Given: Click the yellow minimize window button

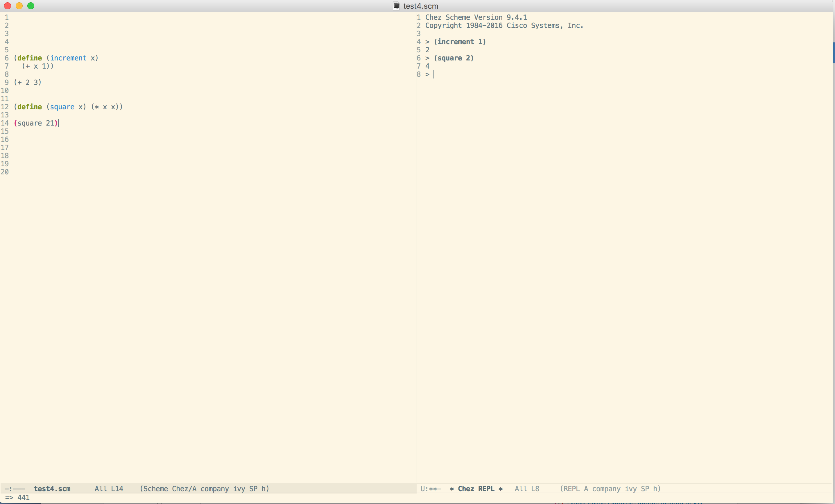Looking at the screenshot, I should click(19, 6).
